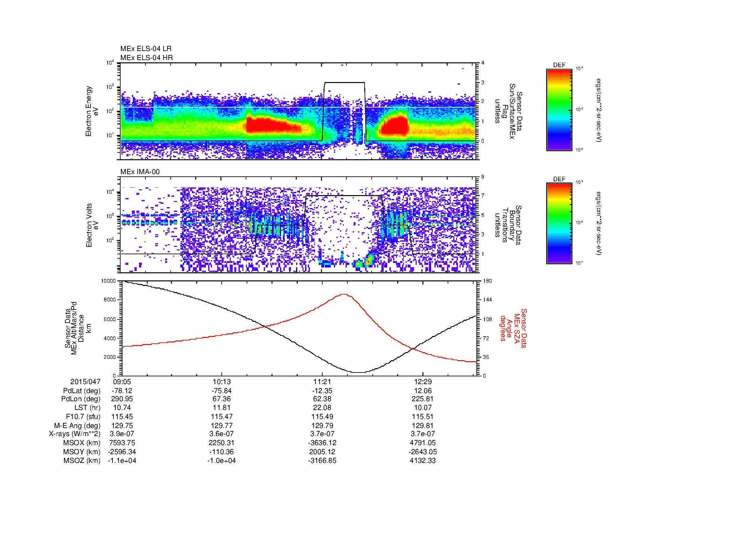Click the PdLon value 290.95
The height and width of the screenshot is (534, 756).
point(122,399)
